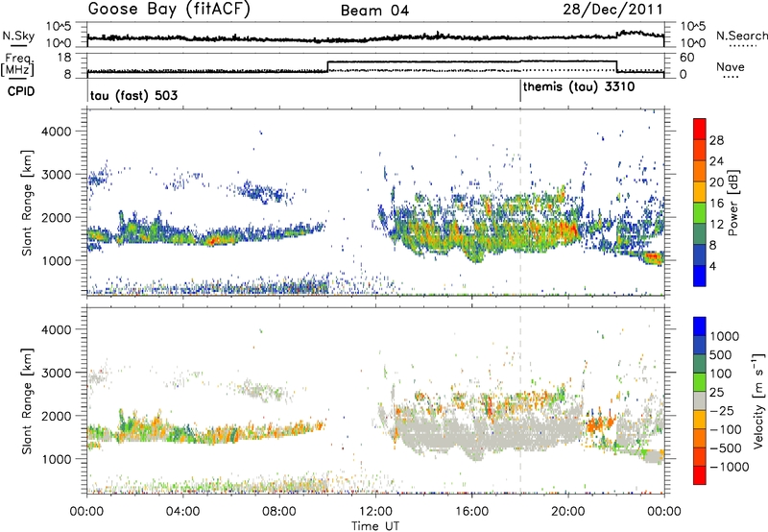Click the '04:00' time axis tick label
Screen dimensions: 768x532
click(x=182, y=512)
